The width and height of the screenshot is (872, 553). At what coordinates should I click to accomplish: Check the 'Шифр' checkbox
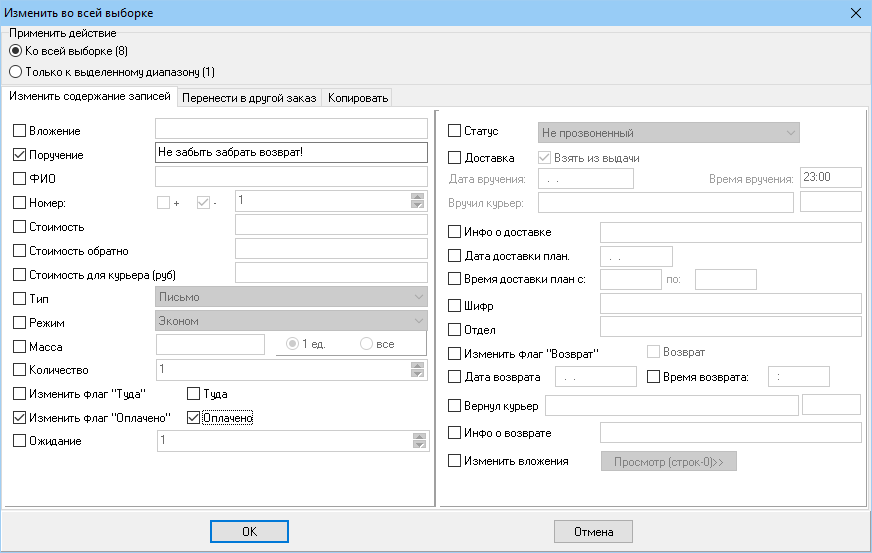pyautogui.click(x=454, y=305)
